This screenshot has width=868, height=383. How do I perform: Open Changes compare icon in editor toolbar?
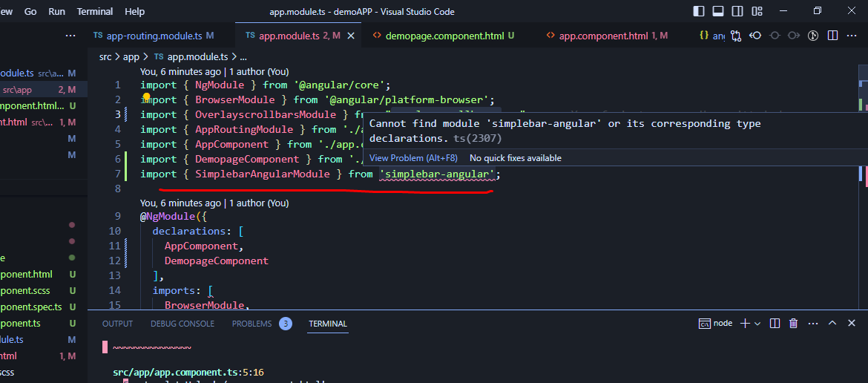(736, 36)
